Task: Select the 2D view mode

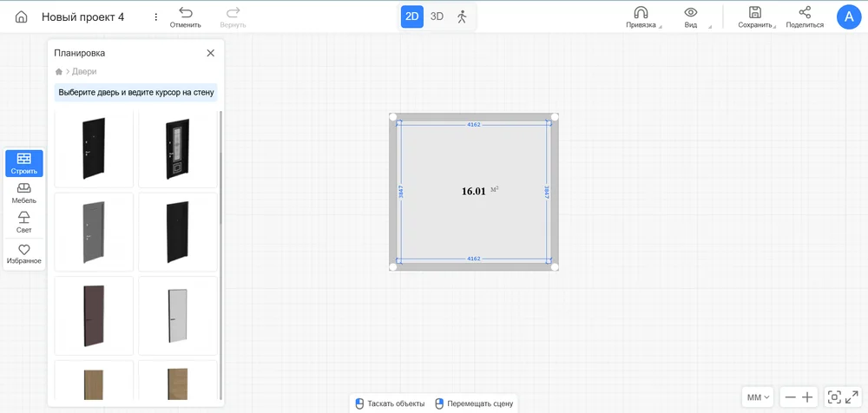Action: click(x=412, y=16)
